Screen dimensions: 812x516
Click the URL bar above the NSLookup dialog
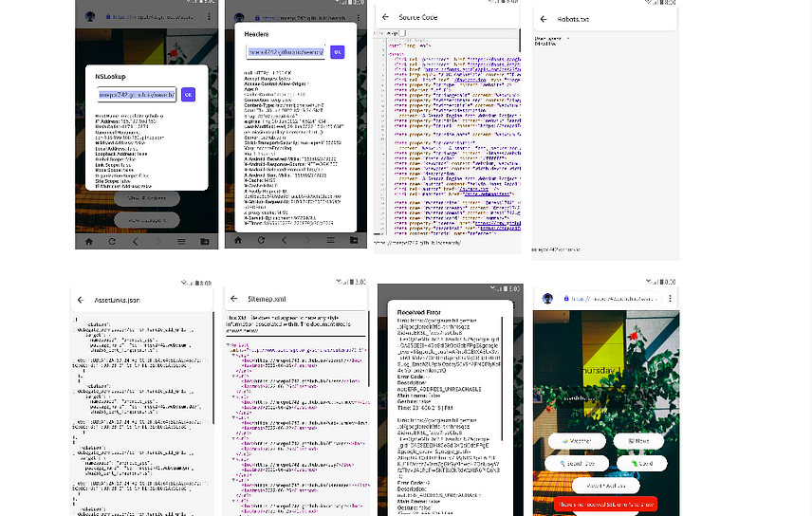tap(150, 16)
